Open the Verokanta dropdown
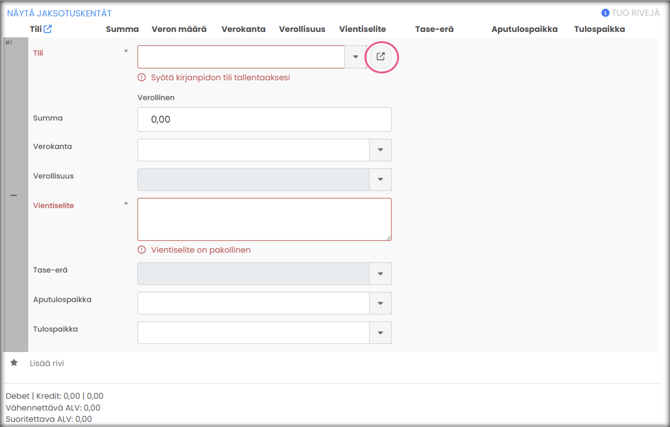The image size is (670, 427). (380, 150)
